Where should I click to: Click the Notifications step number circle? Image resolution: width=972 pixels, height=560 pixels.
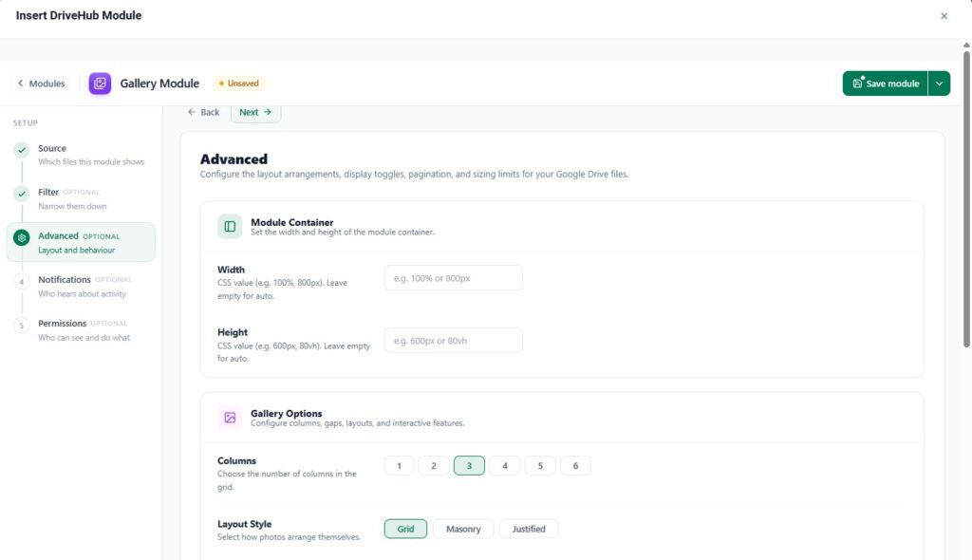(x=22, y=282)
